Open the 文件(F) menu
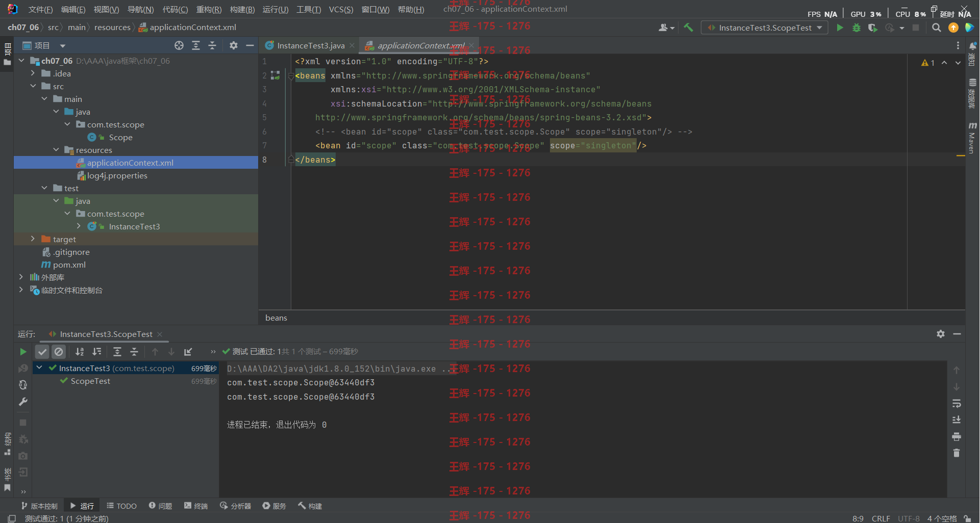This screenshot has height=523, width=980. (x=40, y=9)
